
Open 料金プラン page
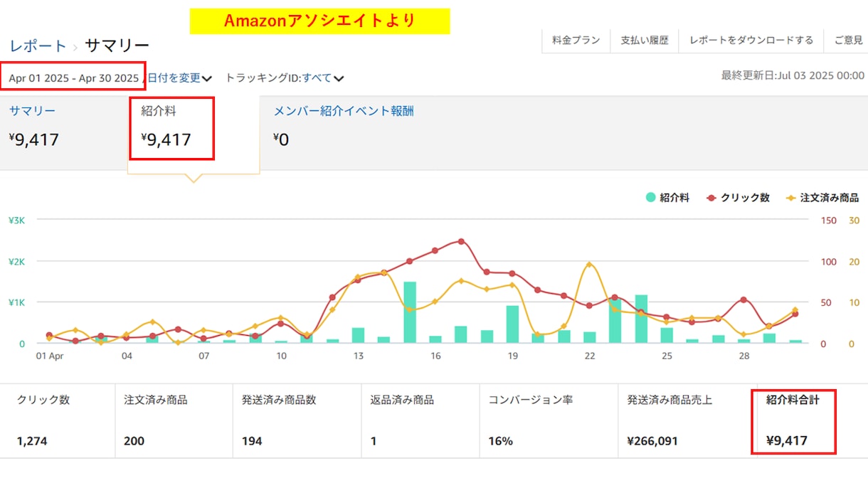576,41
